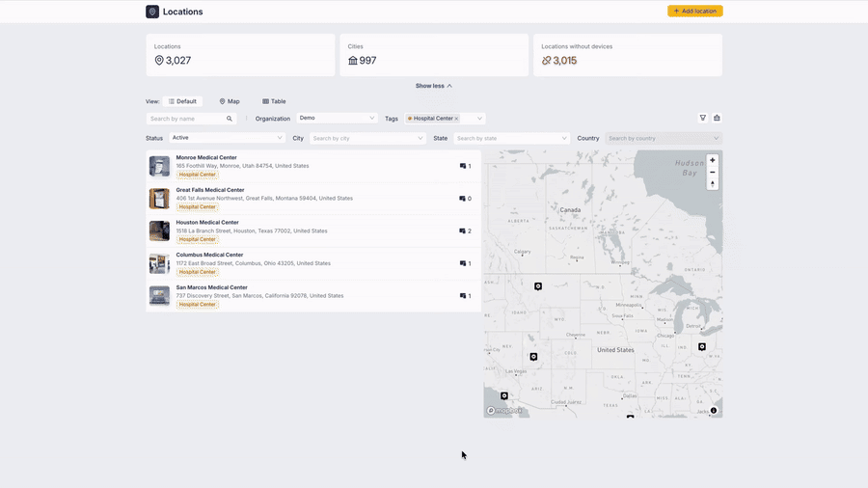Image resolution: width=868 pixels, height=488 pixels.
Task: Remove the Hospital Center tag filter
Action: point(456,119)
